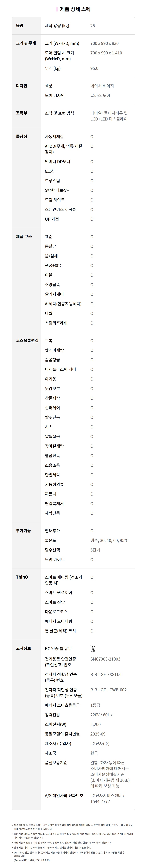Select the 네이처 베이지 color value

(102, 86)
